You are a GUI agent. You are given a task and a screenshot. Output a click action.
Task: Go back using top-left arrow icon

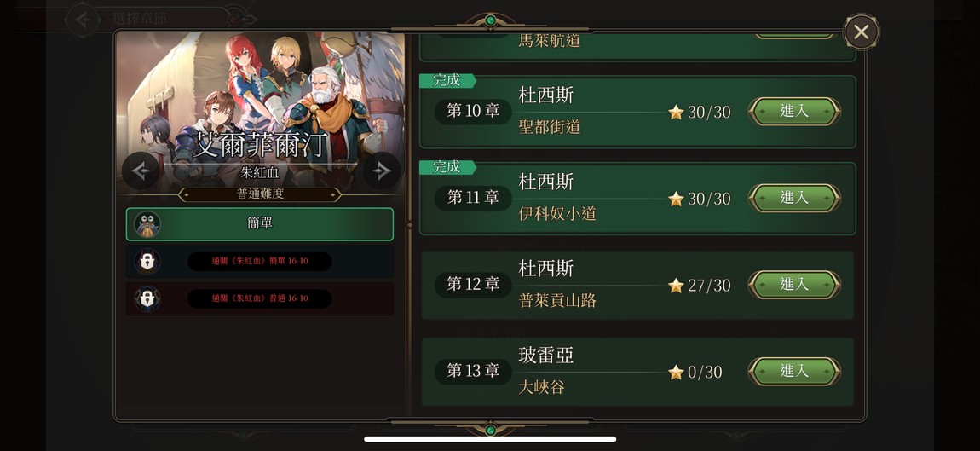tap(83, 19)
